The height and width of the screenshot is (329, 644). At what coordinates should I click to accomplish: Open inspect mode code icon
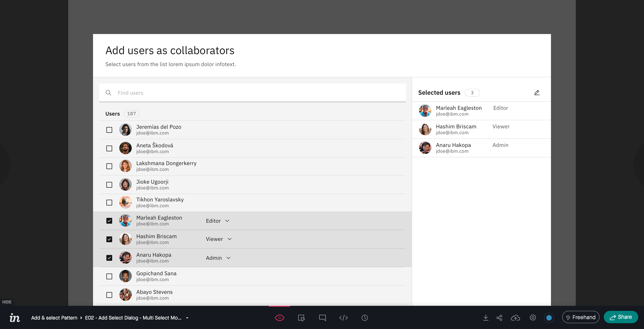[343, 318]
